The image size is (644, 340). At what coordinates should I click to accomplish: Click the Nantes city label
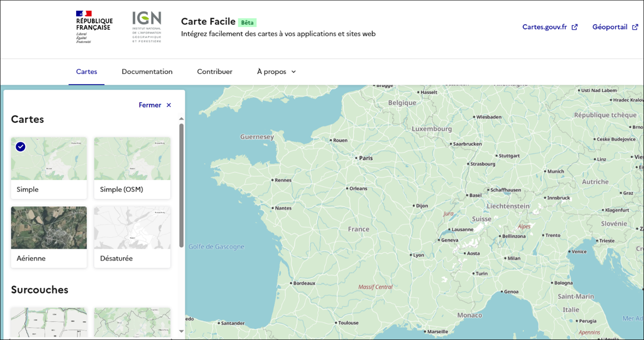pos(283,208)
